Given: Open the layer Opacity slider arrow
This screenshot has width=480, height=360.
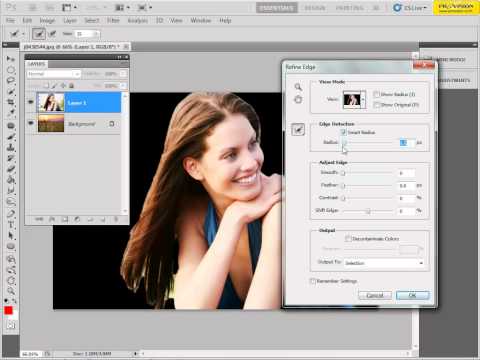Looking at the screenshot, I should (123, 74).
